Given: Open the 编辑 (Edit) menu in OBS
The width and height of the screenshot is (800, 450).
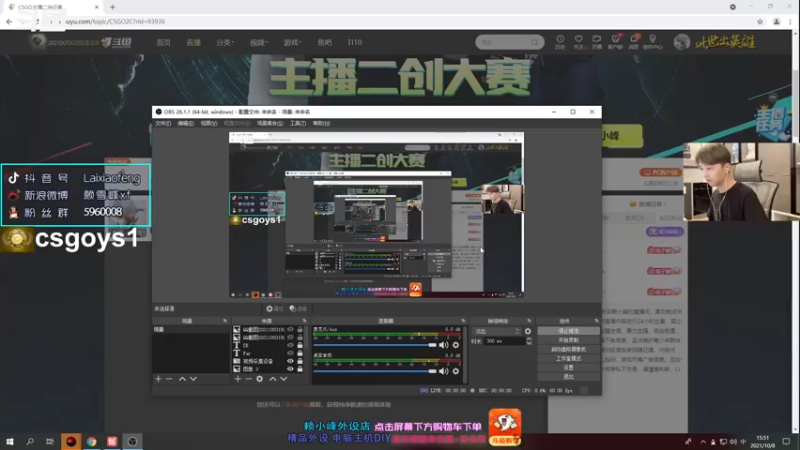Looking at the screenshot, I should [185, 123].
